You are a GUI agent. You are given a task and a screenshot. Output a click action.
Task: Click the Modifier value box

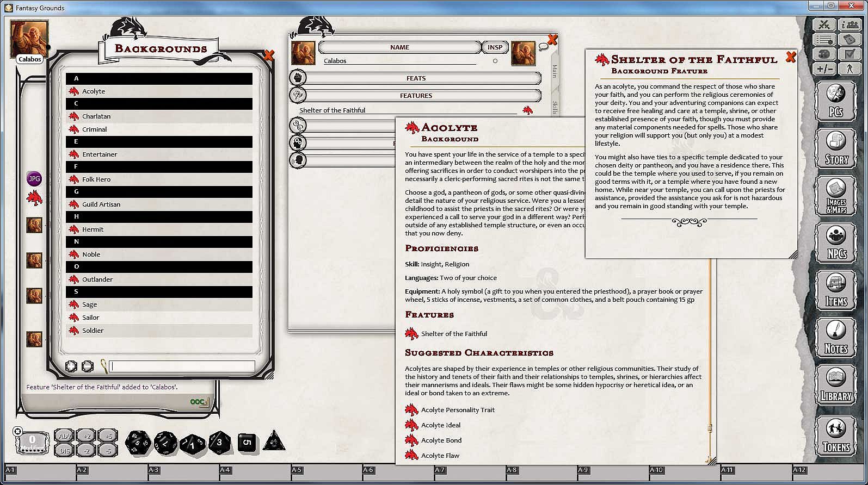pyautogui.click(x=32, y=443)
